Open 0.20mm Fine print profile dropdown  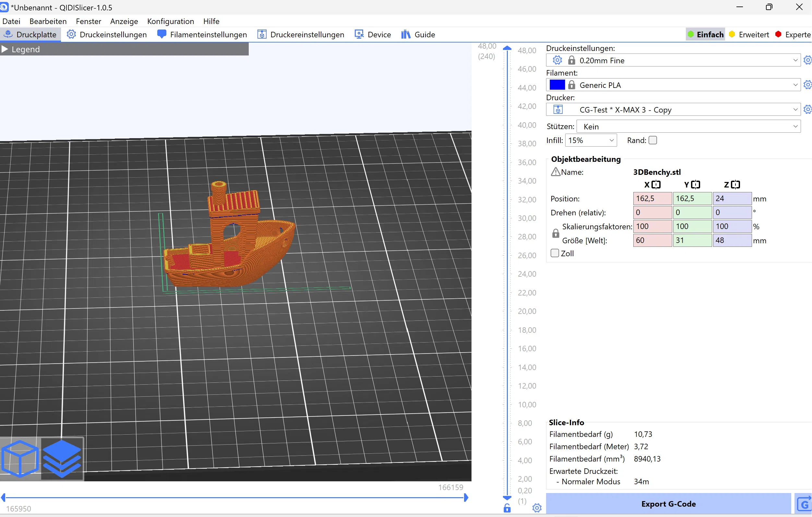pyautogui.click(x=673, y=60)
